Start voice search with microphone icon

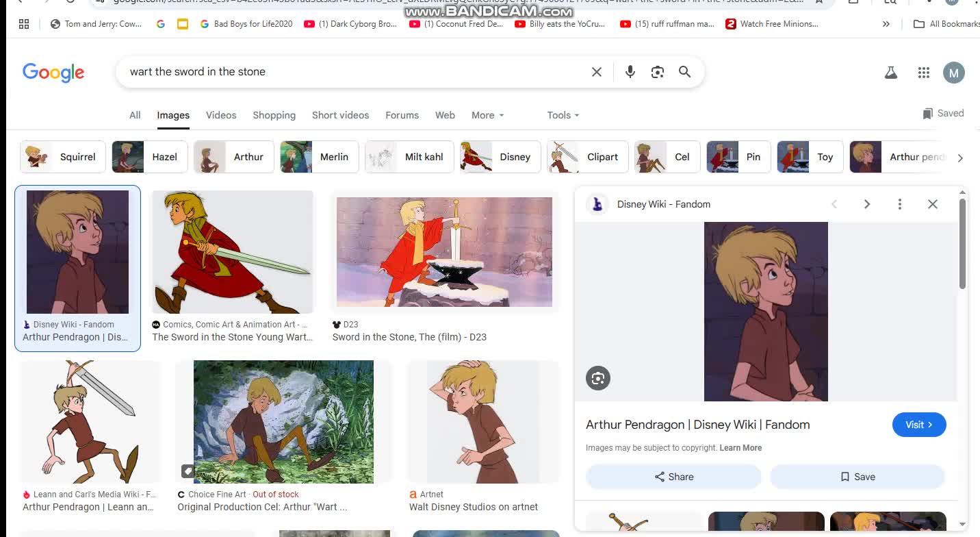click(630, 72)
